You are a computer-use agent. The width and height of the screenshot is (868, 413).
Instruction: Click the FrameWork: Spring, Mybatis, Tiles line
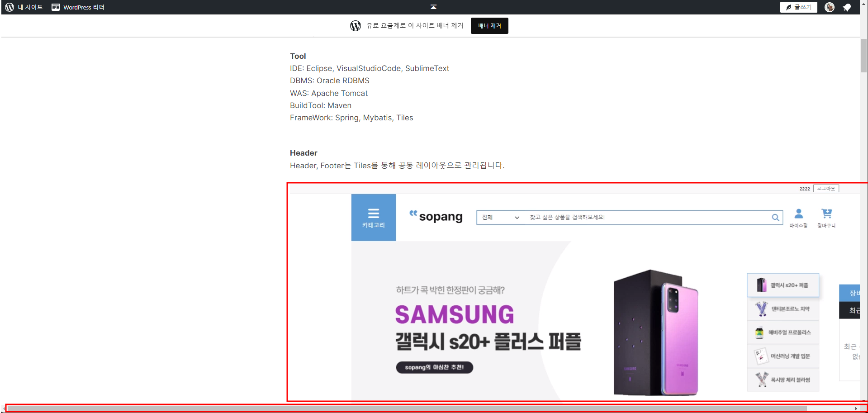pyautogui.click(x=351, y=118)
